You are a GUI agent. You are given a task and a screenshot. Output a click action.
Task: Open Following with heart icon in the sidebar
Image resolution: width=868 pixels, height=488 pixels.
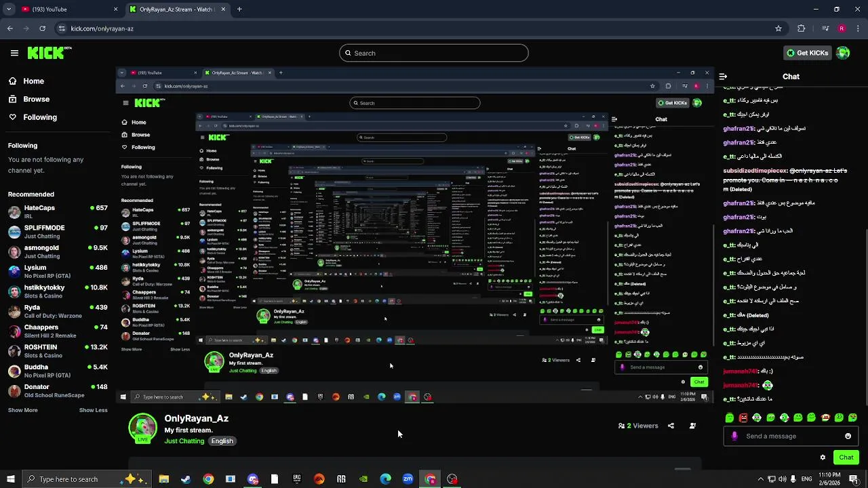[x=33, y=117]
